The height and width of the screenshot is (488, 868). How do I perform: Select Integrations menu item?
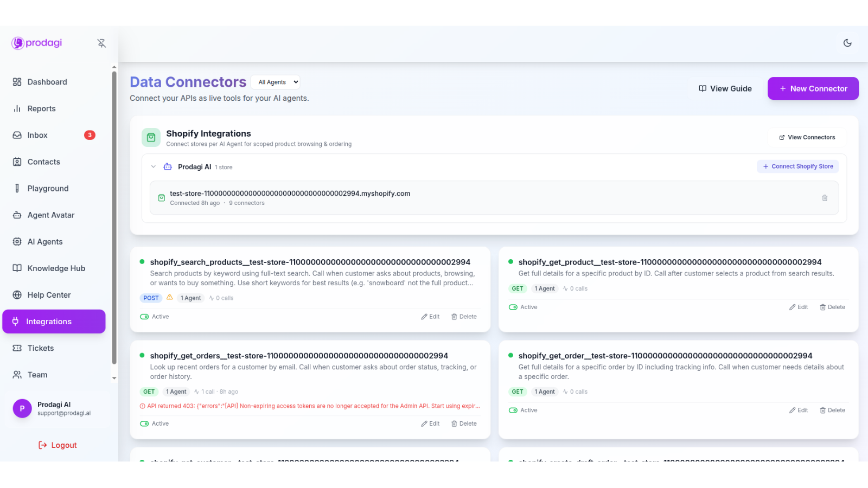54,322
